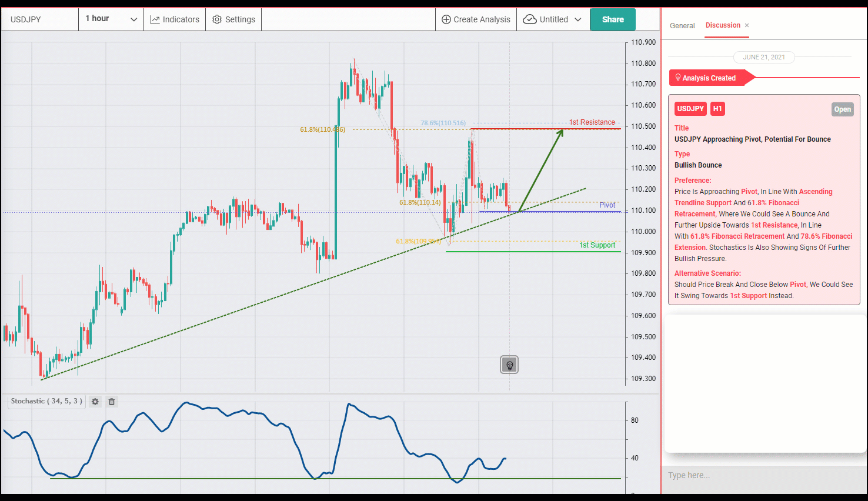Viewport: 868px width, 501px height.
Task: Click the 110.500 price axis label
Action: click(643, 126)
